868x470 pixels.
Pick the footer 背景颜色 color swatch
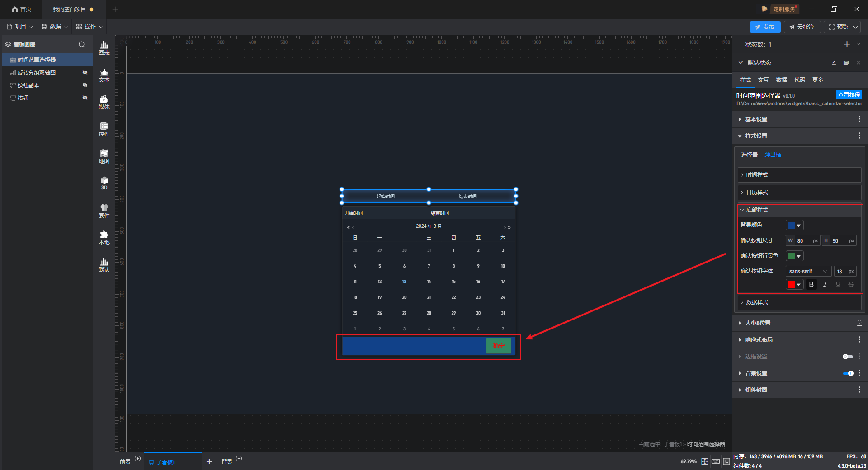[x=795, y=226]
